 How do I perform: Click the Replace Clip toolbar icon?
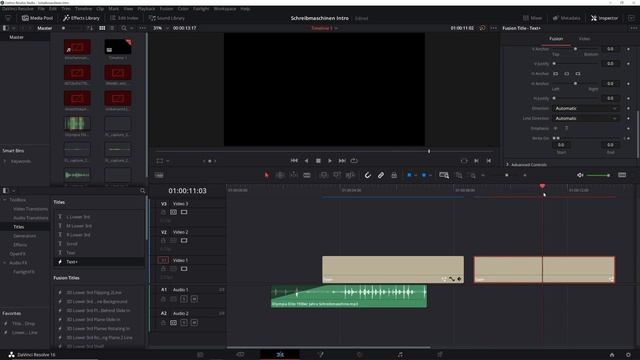coord(350,175)
